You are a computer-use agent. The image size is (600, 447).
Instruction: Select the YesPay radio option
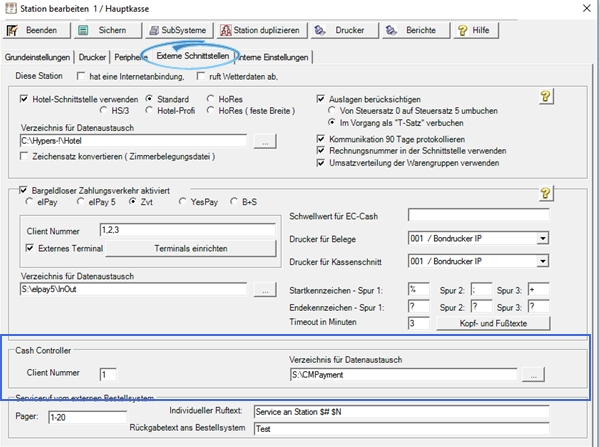(183, 201)
